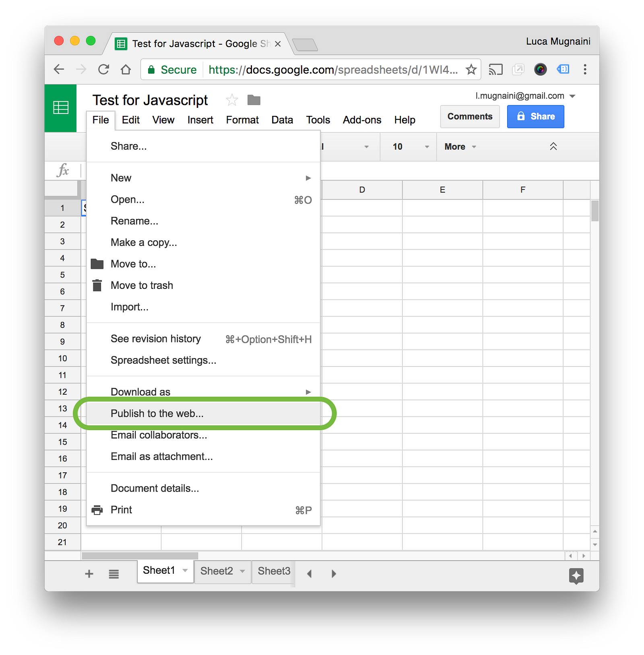The image size is (644, 655).
Task: Open Sheet2 tab options arrow
Action: [242, 571]
